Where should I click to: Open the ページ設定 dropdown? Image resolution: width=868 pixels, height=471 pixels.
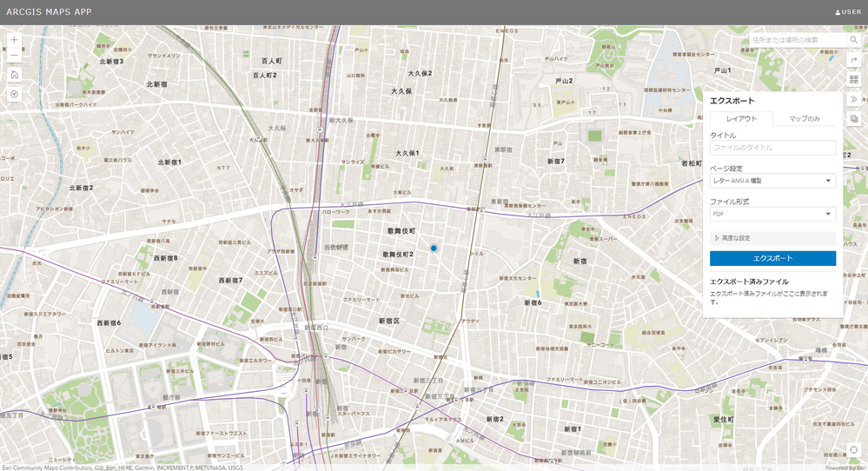coord(772,181)
